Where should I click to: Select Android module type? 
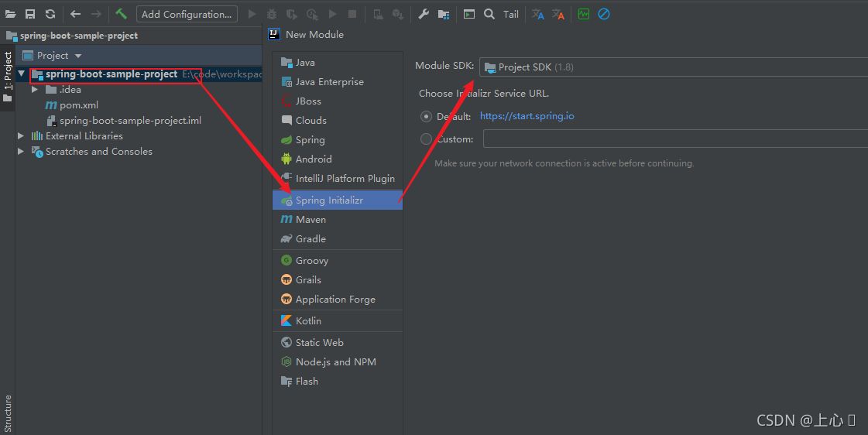(x=338, y=159)
